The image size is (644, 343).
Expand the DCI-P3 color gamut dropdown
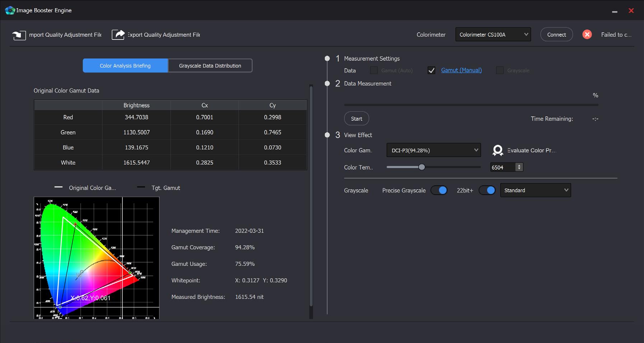[x=433, y=150]
